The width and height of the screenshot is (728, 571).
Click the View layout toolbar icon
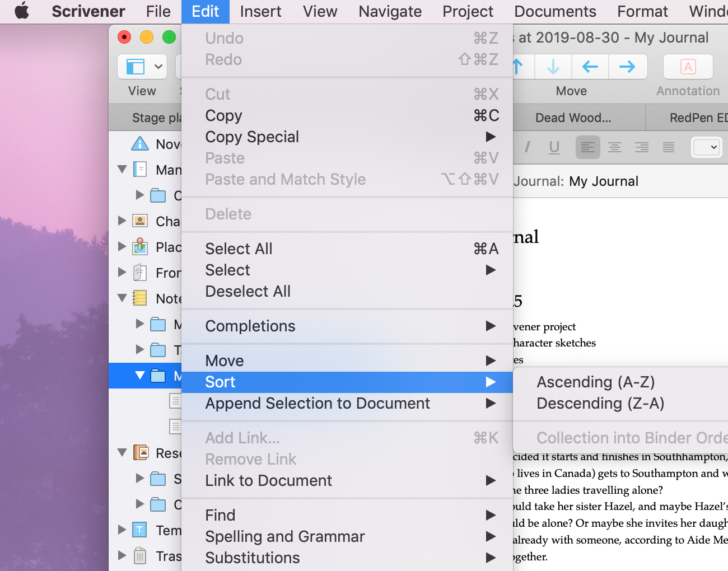[x=135, y=67]
